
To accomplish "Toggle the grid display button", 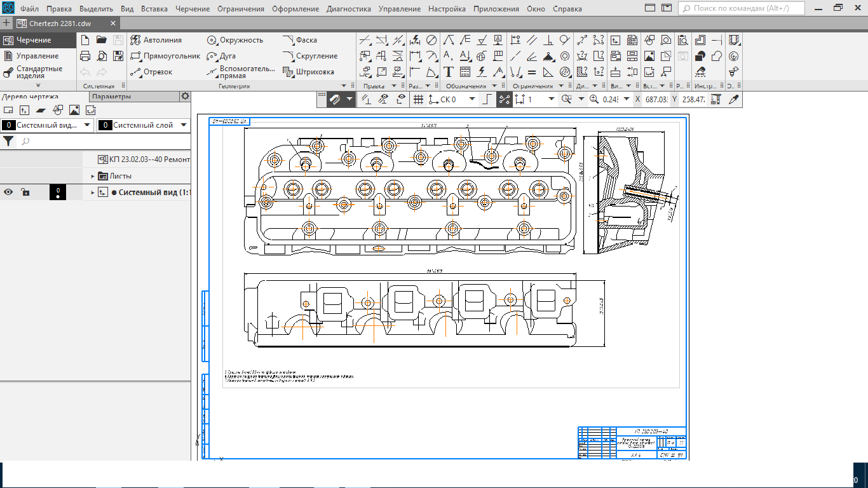I will coord(418,99).
